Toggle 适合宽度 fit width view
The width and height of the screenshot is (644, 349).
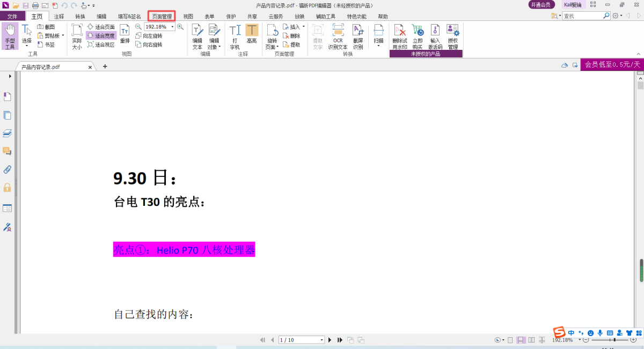pyautogui.click(x=101, y=36)
